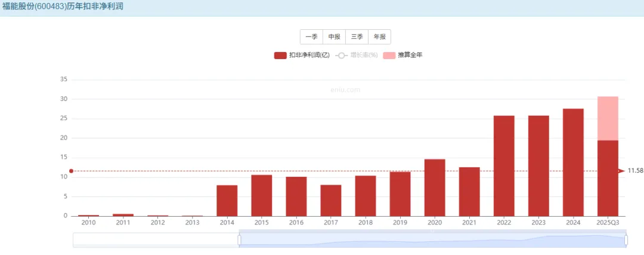Click the 2025Q3 x-axis label

(x=608, y=223)
